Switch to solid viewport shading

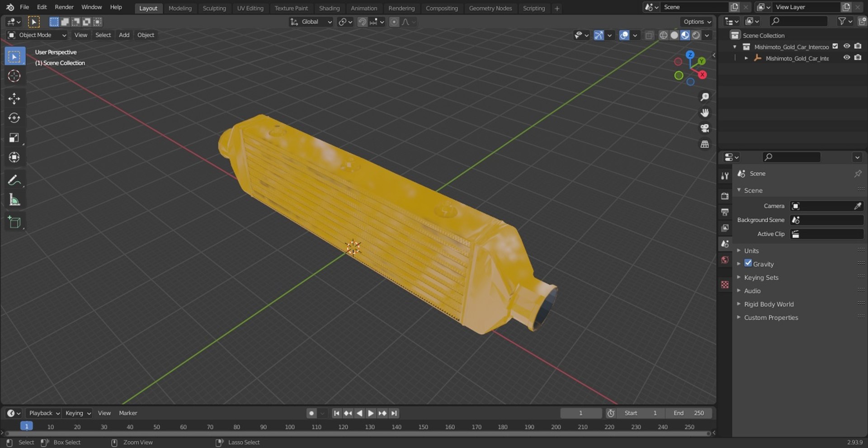[x=674, y=35]
